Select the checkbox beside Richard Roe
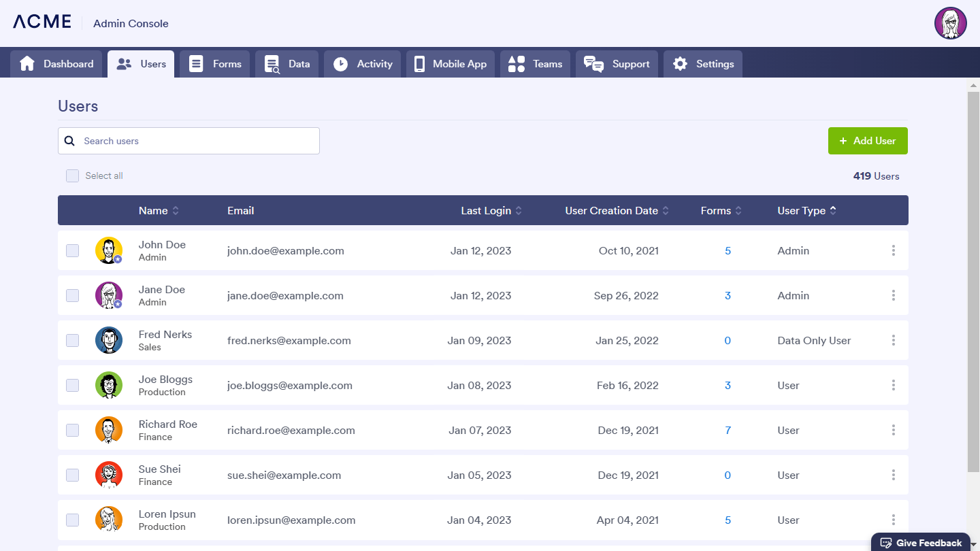 (x=72, y=430)
